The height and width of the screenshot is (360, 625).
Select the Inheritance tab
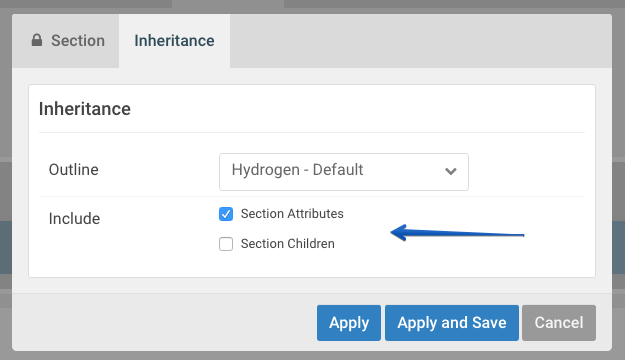coord(174,41)
